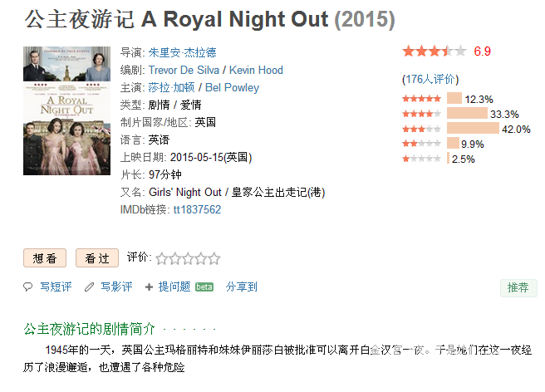
Task: Open Kevin Hood writer link
Action: click(x=256, y=71)
